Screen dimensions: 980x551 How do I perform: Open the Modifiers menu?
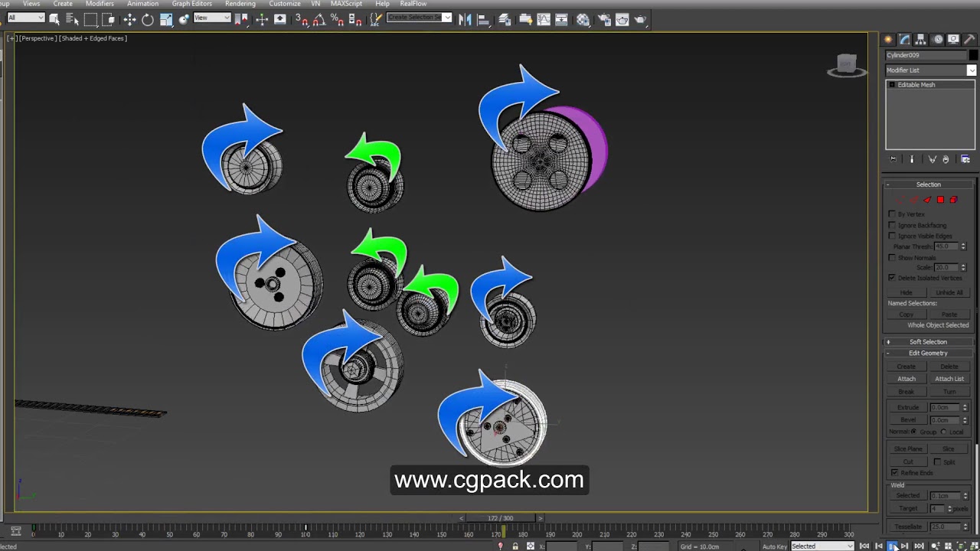(100, 4)
